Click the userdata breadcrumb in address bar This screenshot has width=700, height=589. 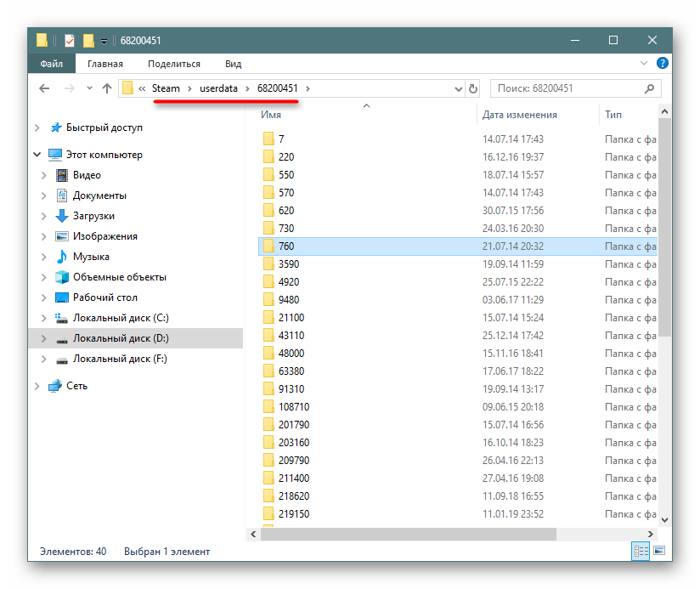tap(219, 88)
